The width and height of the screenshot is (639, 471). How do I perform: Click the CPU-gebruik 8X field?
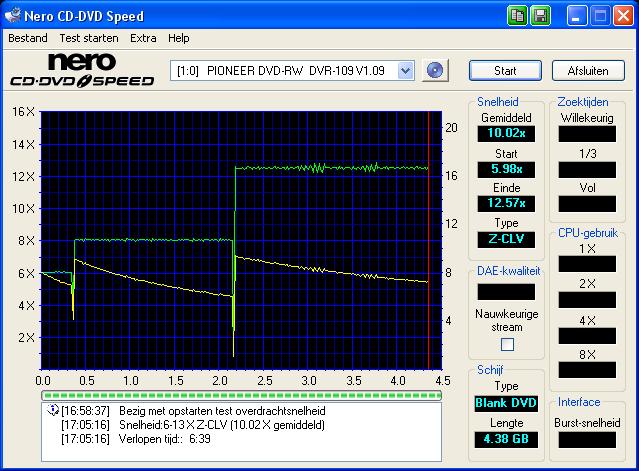tap(587, 370)
